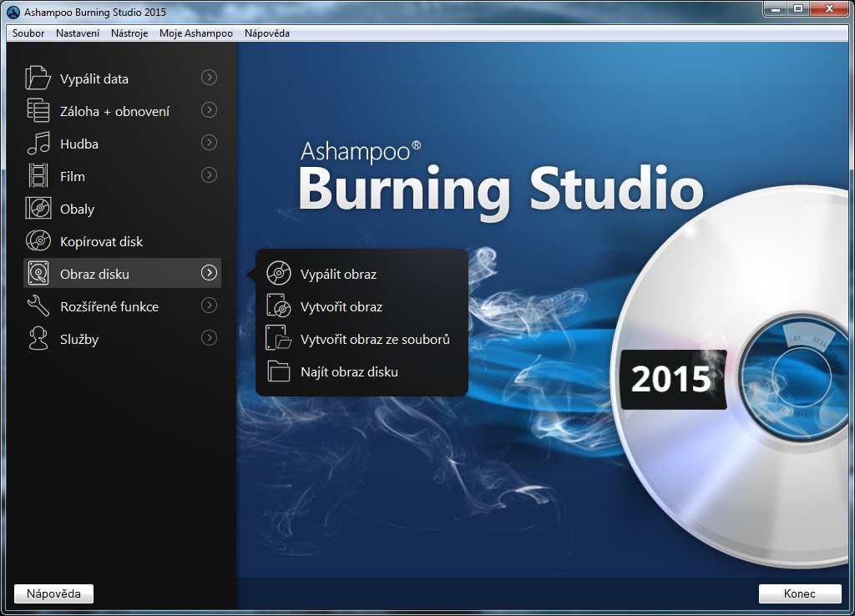Screen dimensions: 855x616
Task: Click the Vypálit obraz disc icon
Action: [279, 273]
